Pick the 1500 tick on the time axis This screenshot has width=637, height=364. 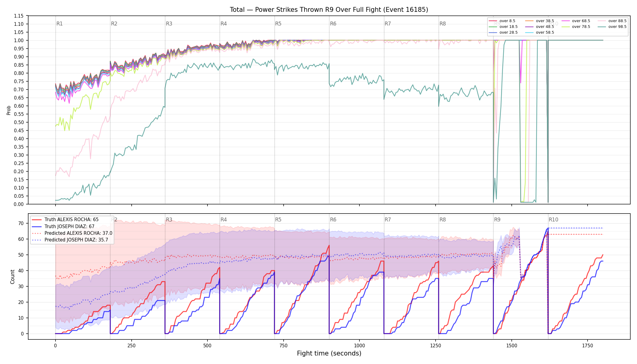pyautogui.click(x=512, y=345)
